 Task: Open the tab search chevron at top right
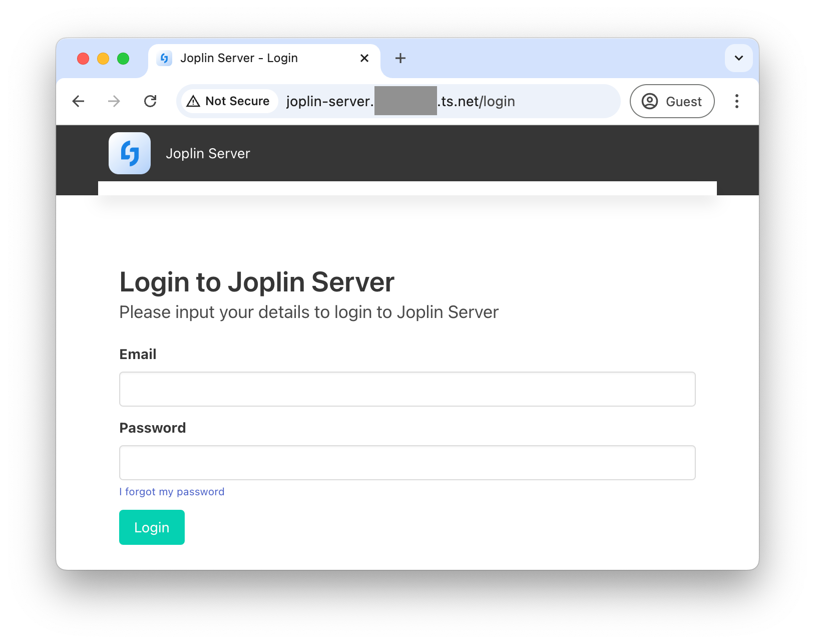pos(738,58)
